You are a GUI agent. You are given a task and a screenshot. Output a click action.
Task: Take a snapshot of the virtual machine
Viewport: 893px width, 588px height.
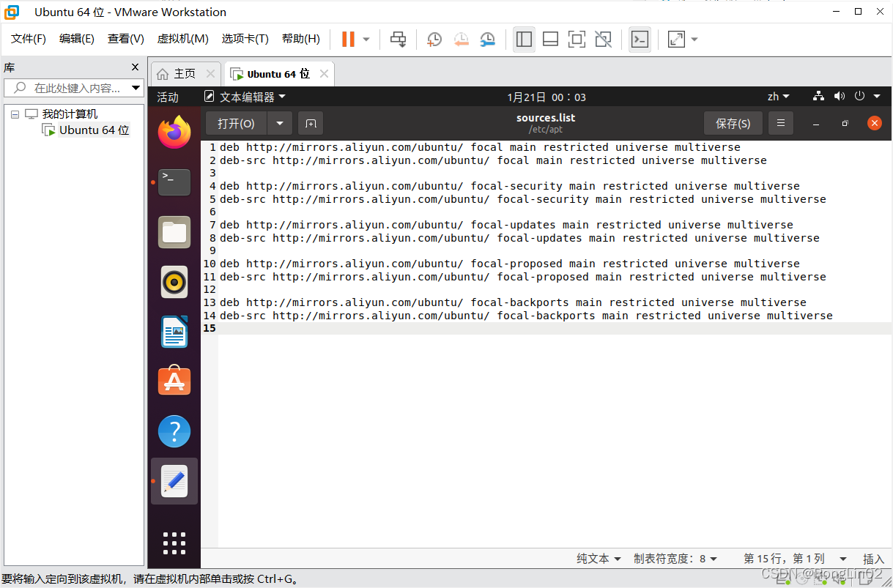[434, 39]
